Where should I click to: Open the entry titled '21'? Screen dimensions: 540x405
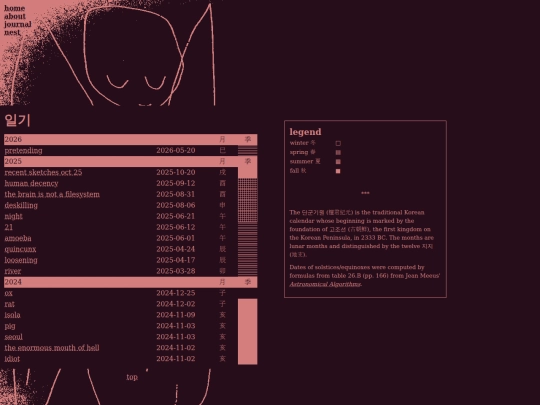(9, 227)
